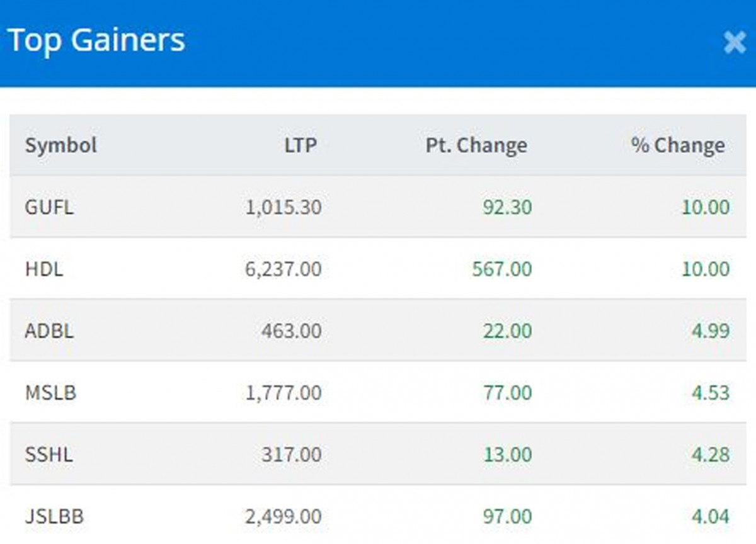Select JSLBB price 2,499.00

[283, 517]
